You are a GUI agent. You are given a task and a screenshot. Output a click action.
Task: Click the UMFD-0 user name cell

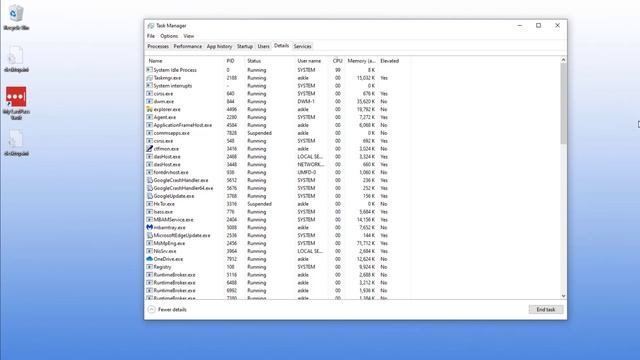tap(307, 172)
